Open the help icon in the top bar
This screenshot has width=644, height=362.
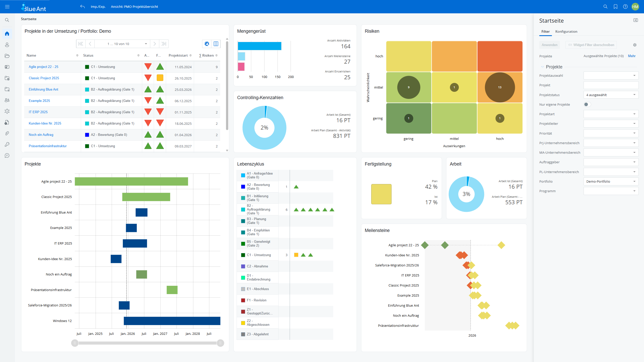tap(626, 7)
